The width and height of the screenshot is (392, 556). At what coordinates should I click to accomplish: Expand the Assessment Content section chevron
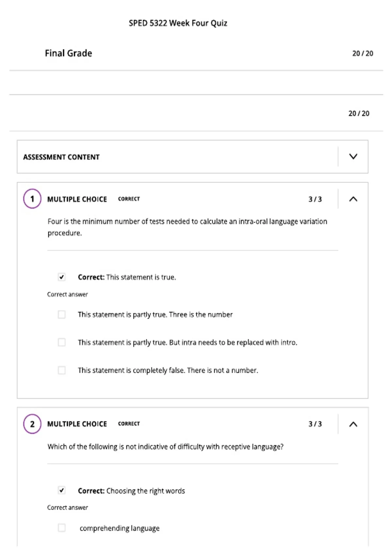pos(353,157)
